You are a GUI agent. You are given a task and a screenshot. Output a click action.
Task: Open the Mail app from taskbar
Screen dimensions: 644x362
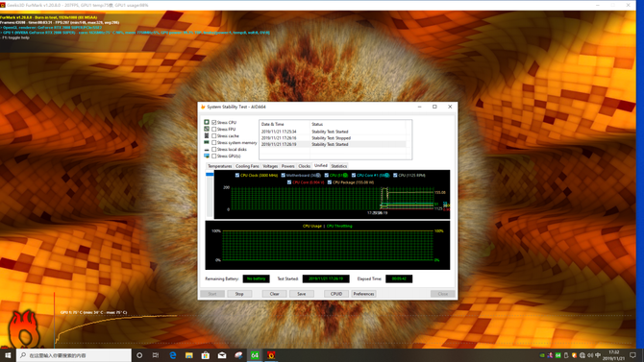(222, 355)
